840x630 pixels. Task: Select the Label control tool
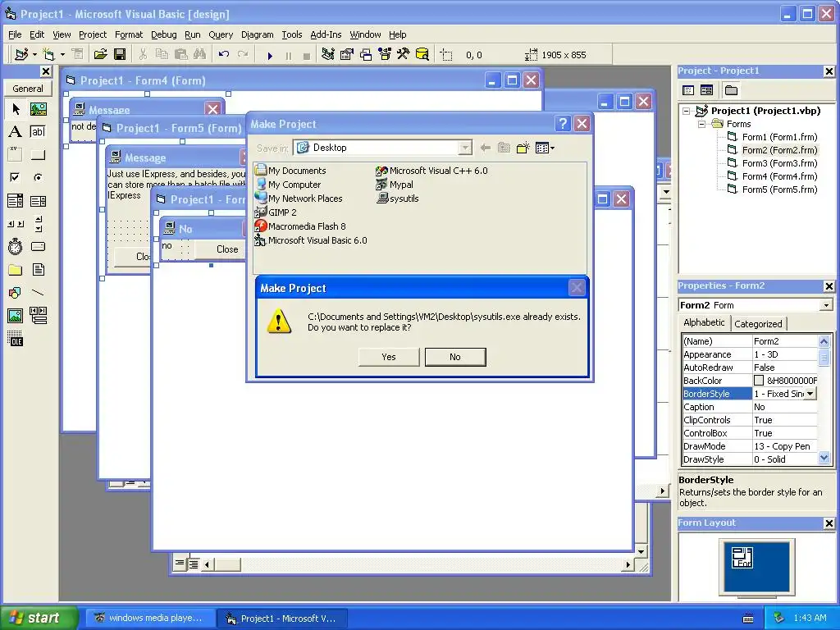16,132
